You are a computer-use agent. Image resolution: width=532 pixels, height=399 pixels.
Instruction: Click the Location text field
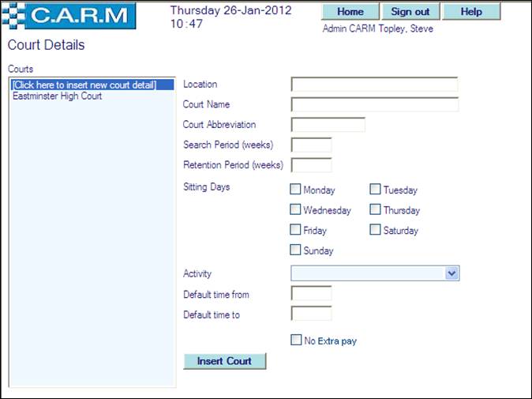click(374, 85)
